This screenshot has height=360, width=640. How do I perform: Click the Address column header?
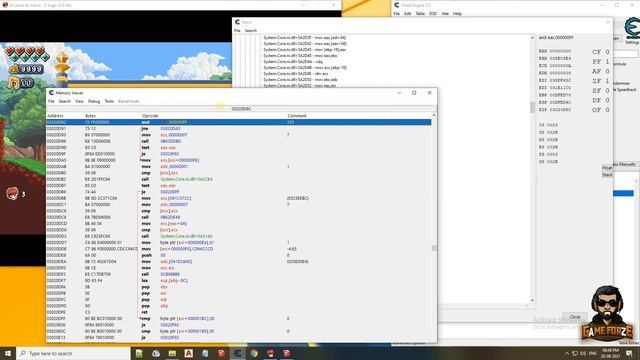pyautogui.click(x=55, y=116)
